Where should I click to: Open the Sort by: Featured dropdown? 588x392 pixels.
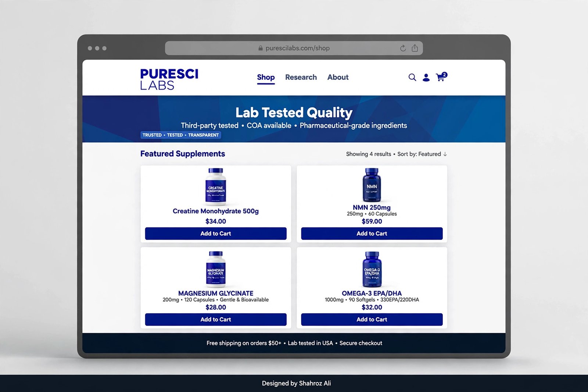(x=422, y=154)
